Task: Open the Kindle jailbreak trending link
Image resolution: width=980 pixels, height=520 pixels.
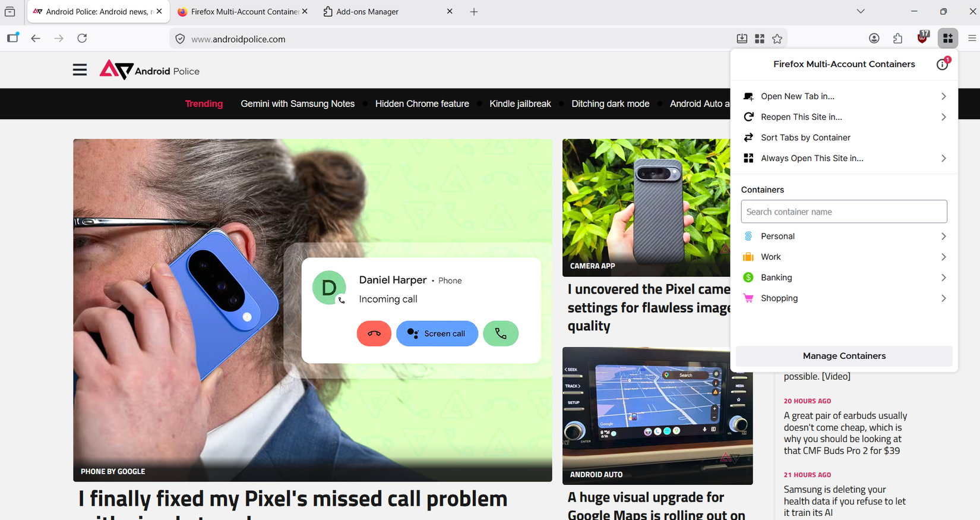Action: [520, 104]
